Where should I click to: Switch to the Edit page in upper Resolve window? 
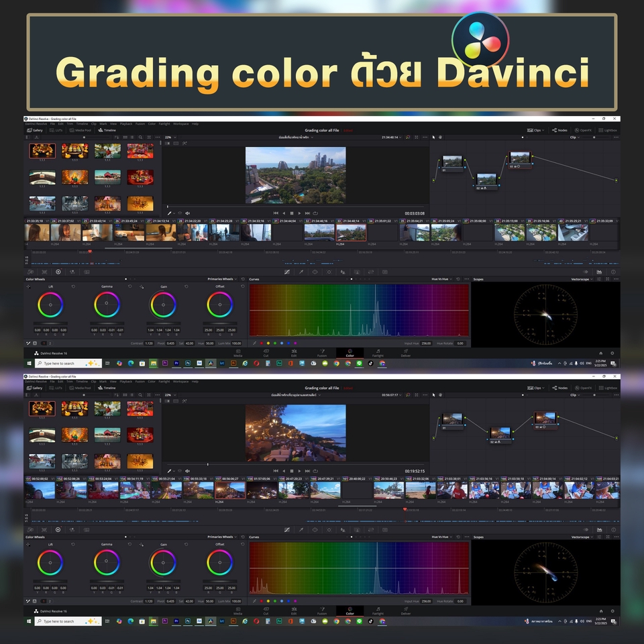[294, 354]
